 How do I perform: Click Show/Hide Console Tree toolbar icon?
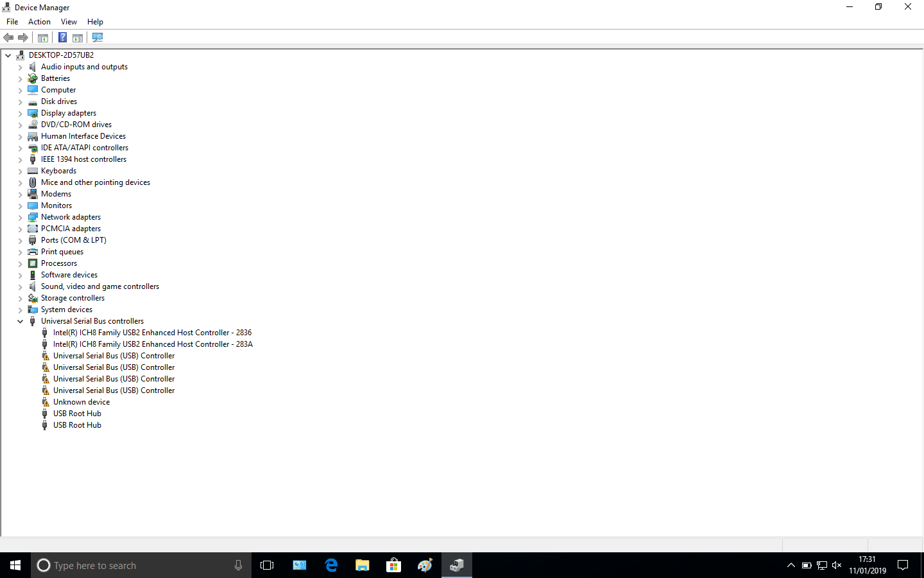pyautogui.click(x=43, y=37)
